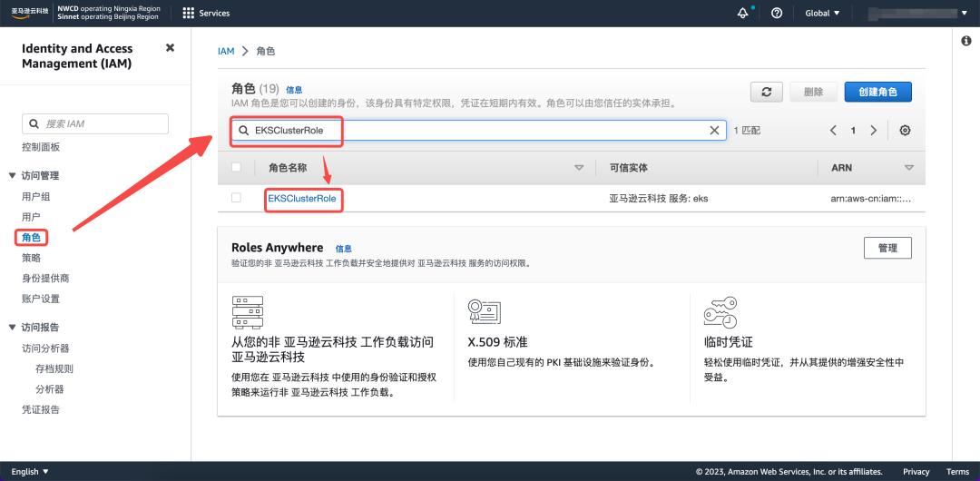Open 账户设置 in sidebar
980x481 pixels.
coord(41,299)
